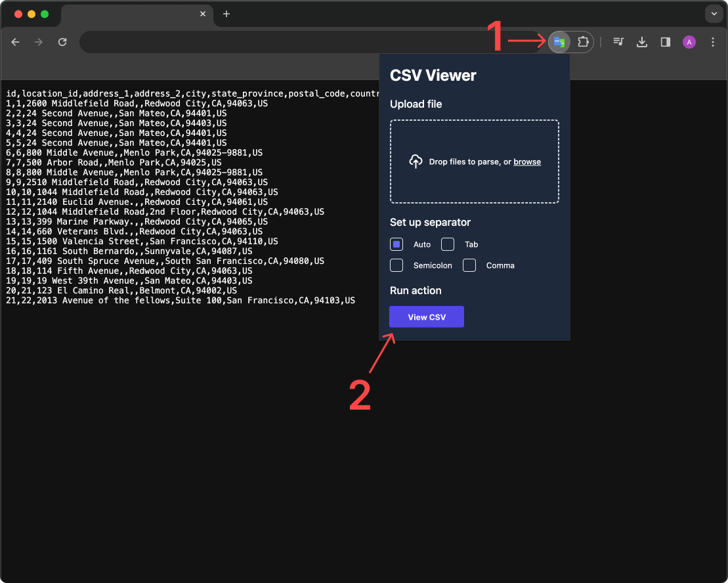The height and width of the screenshot is (583, 728).
Task: Click row '17,17,409 South Spruce Avenue'
Action: [x=165, y=261]
